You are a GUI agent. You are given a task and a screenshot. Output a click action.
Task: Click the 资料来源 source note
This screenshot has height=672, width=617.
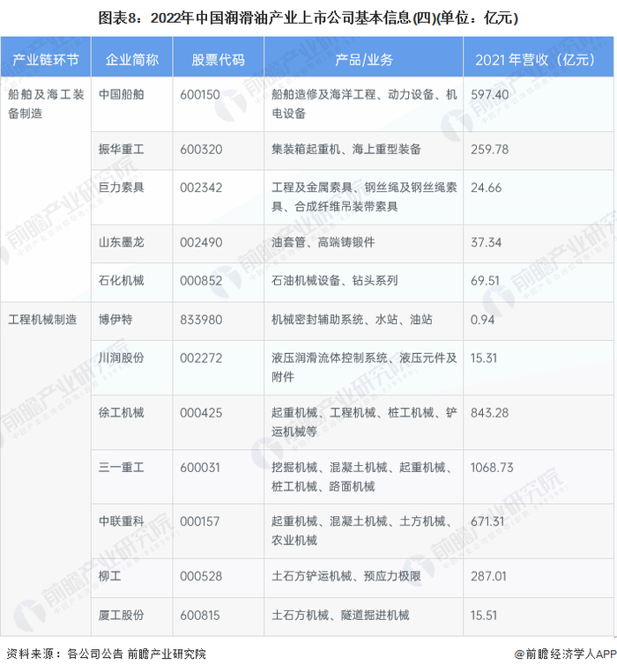tap(107, 654)
